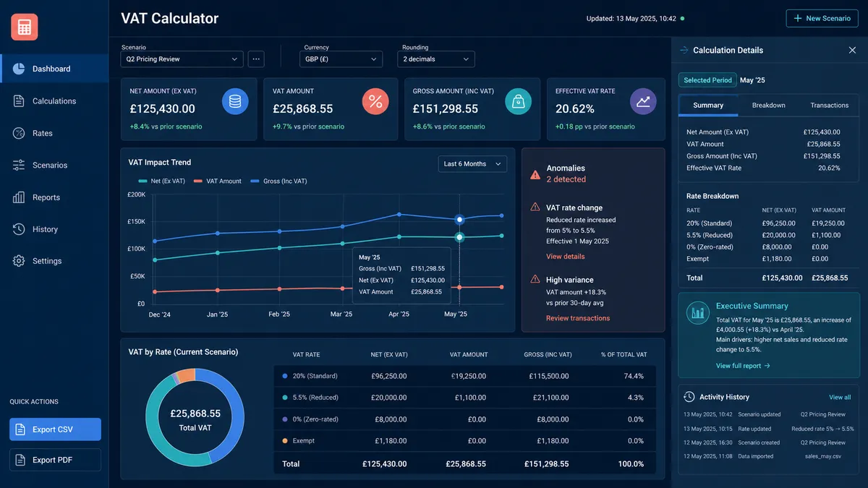Click the High variance warning icon
The image size is (868, 488).
point(535,279)
